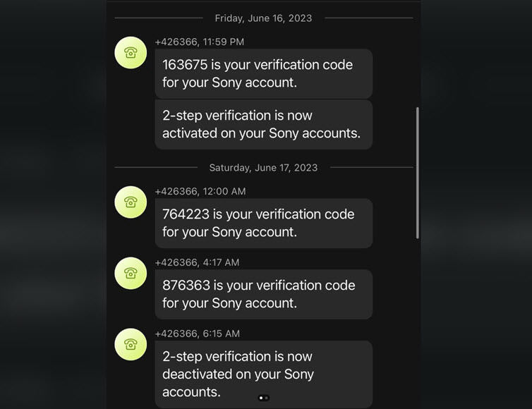532x409 pixels.
Task: Click the "+426366, 11:59 PM" sender label
Action: pyautogui.click(x=200, y=42)
